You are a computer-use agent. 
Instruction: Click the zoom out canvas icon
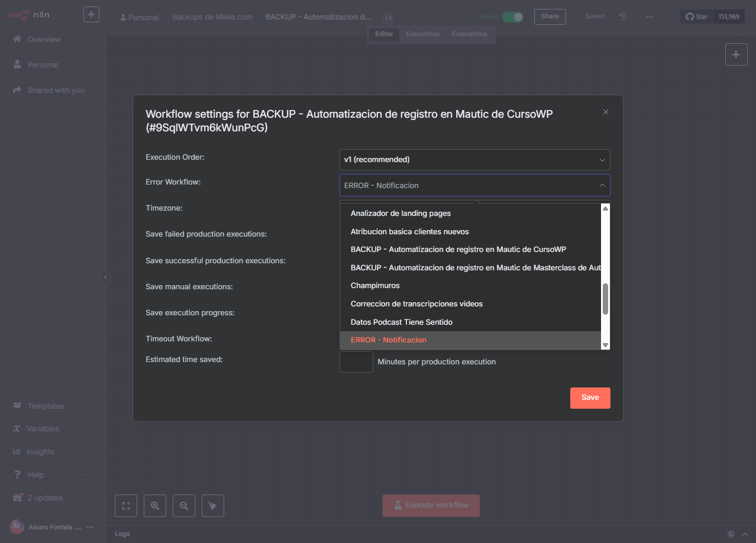click(184, 506)
